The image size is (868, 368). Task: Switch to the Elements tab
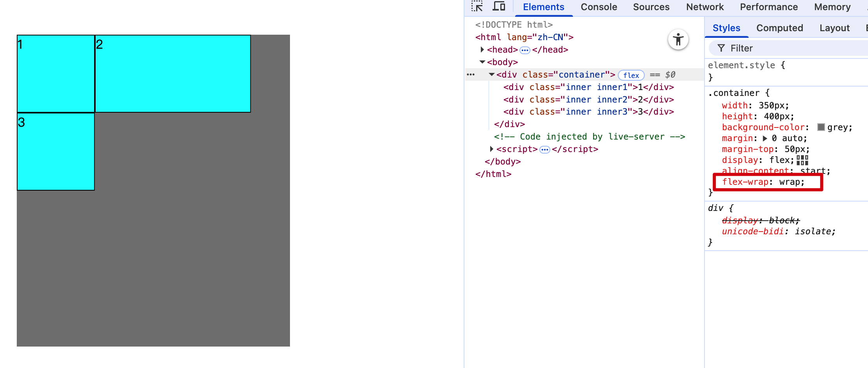(544, 7)
